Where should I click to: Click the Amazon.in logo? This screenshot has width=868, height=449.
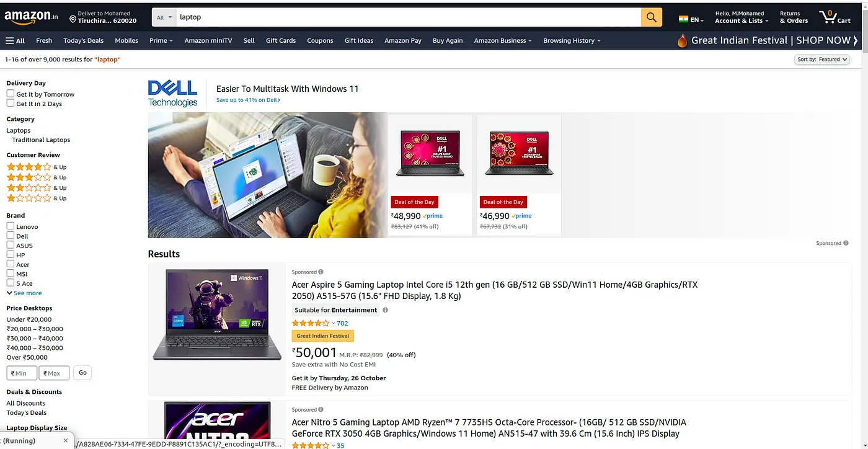[x=31, y=17]
